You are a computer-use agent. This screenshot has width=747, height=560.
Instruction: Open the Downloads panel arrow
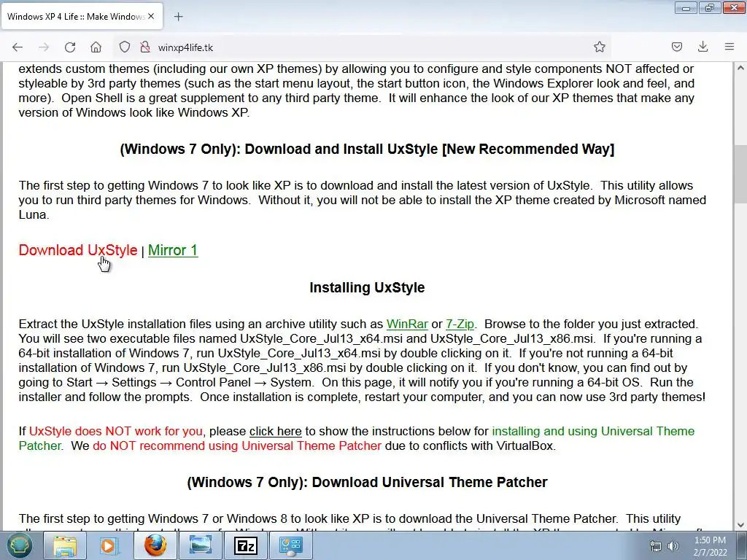click(x=703, y=47)
